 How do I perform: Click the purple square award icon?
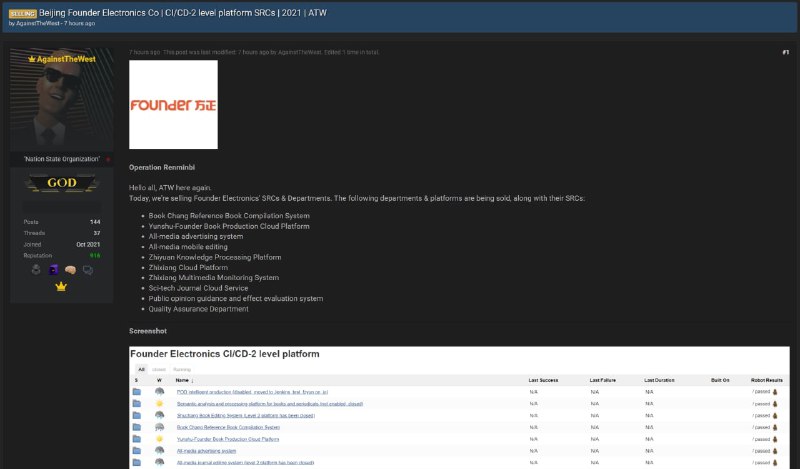(x=53, y=270)
